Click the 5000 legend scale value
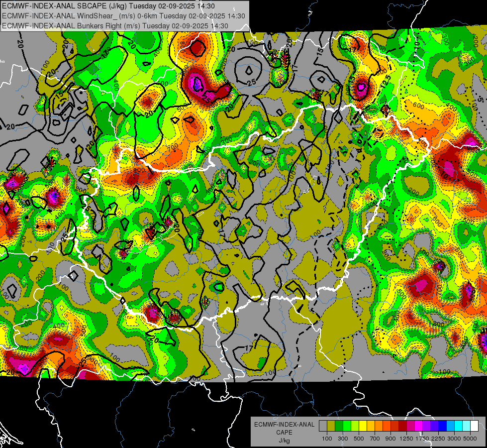This screenshot has width=487, height=448. pyautogui.click(x=470, y=439)
